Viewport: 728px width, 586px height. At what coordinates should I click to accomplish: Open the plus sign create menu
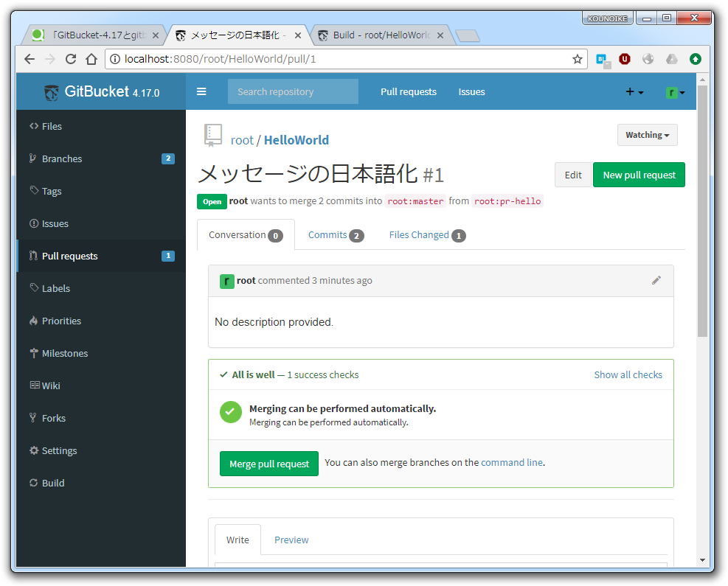[632, 91]
